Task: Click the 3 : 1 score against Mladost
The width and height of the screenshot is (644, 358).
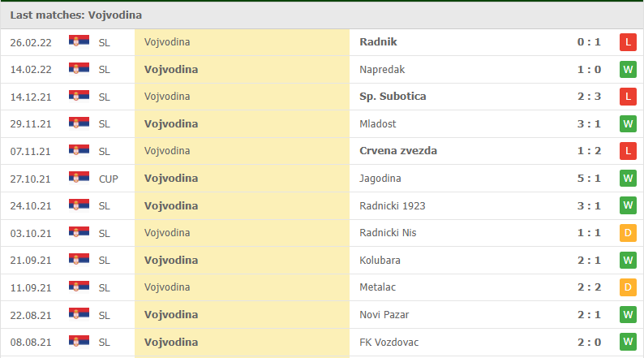Action: click(x=589, y=123)
